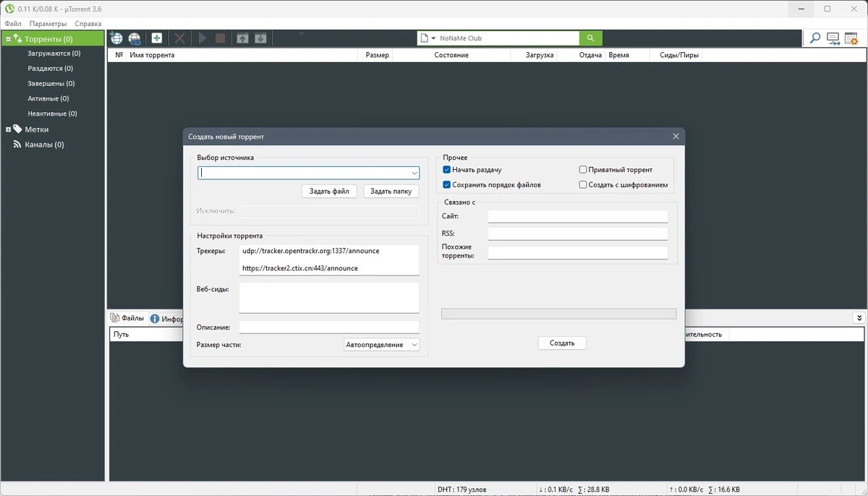
Task: Open the search provider dropdown arrow
Action: 433,38
